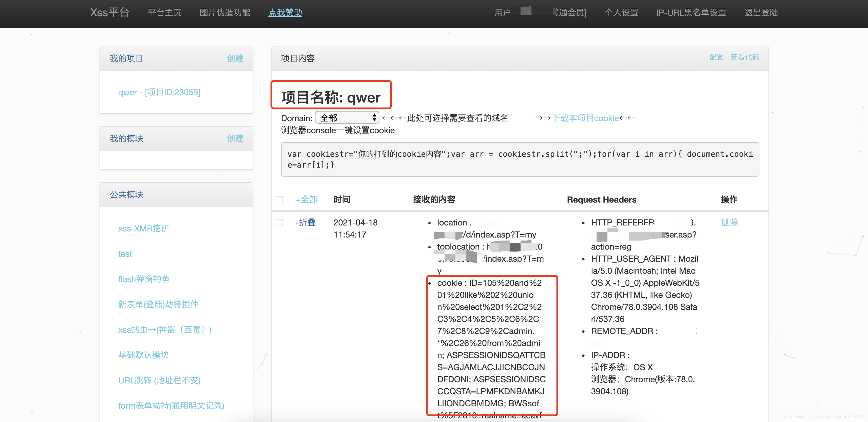The height and width of the screenshot is (422, 868).
Task: Click the IP-ADDR entry
Action: (610, 355)
